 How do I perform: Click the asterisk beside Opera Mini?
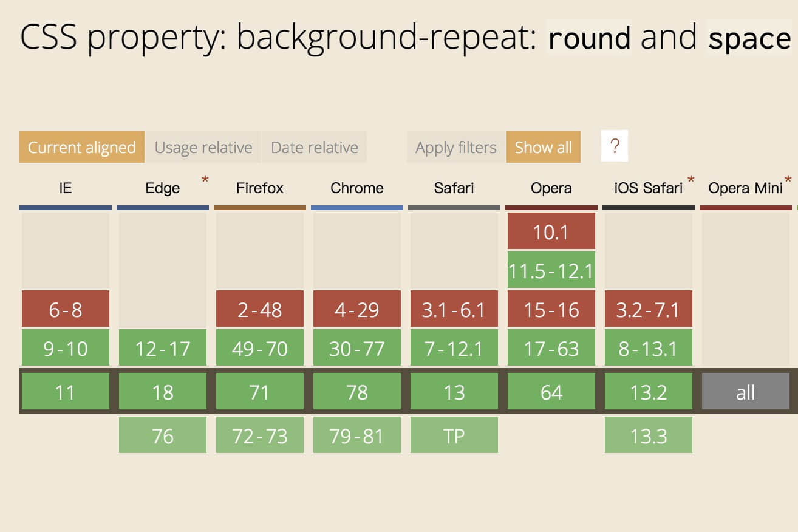[788, 180]
